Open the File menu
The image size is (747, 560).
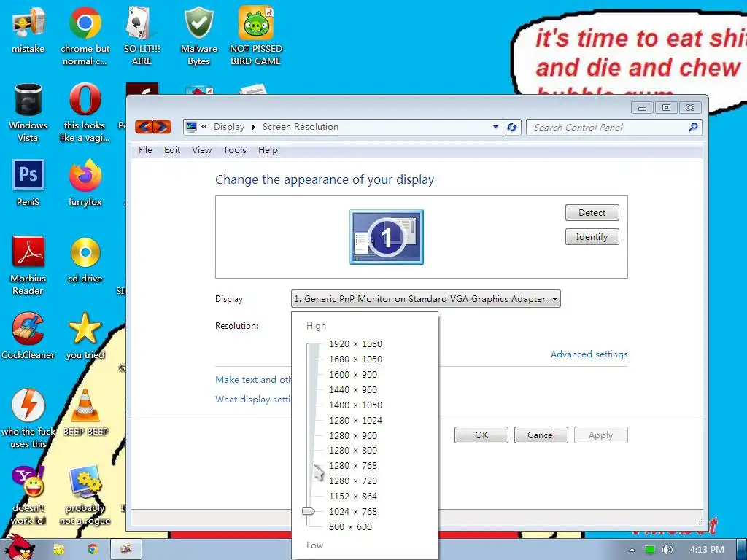click(x=145, y=150)
